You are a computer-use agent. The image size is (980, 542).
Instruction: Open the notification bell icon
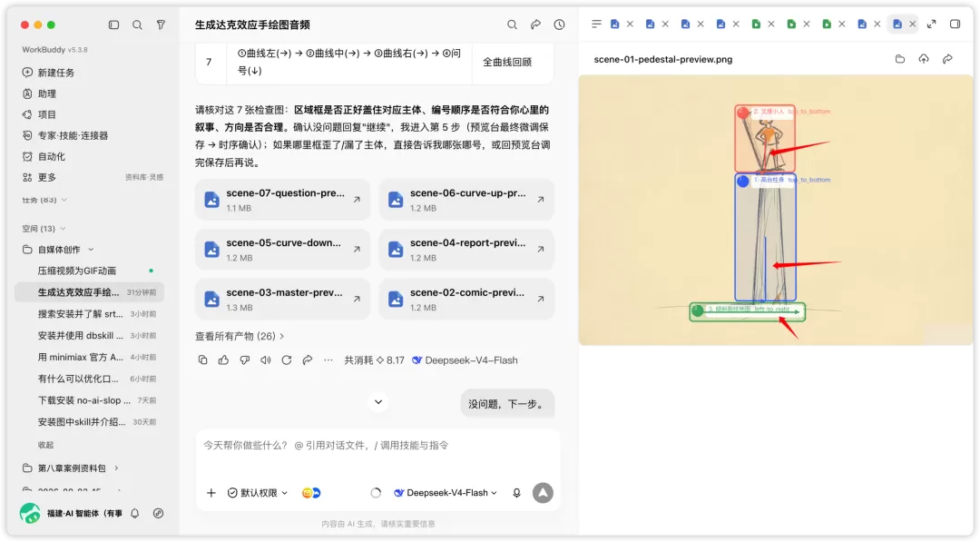pos(135,513)
